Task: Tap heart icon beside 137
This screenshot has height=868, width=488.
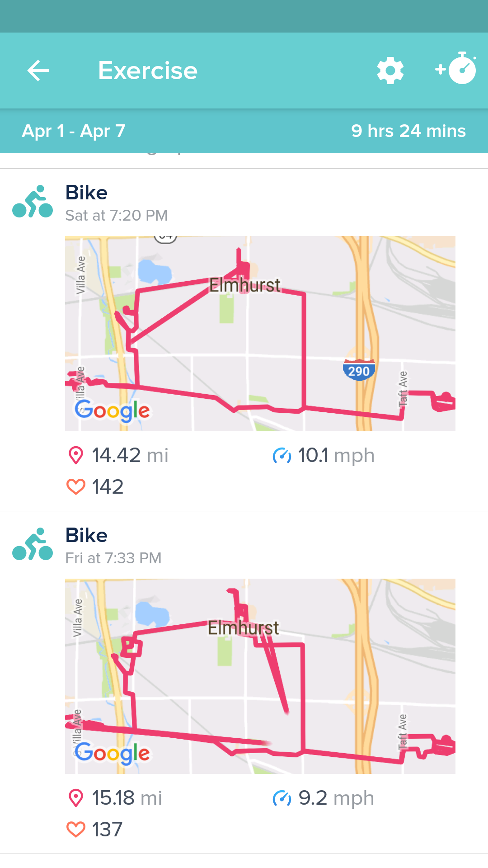Action: pyautogui.click(x=75, y=830)
